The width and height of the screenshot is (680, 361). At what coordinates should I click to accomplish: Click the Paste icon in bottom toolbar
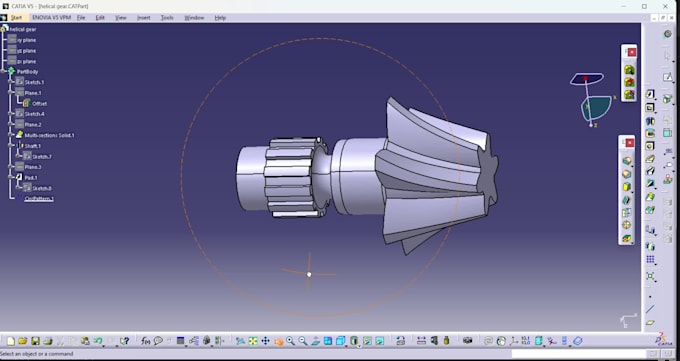click(85, 341)
